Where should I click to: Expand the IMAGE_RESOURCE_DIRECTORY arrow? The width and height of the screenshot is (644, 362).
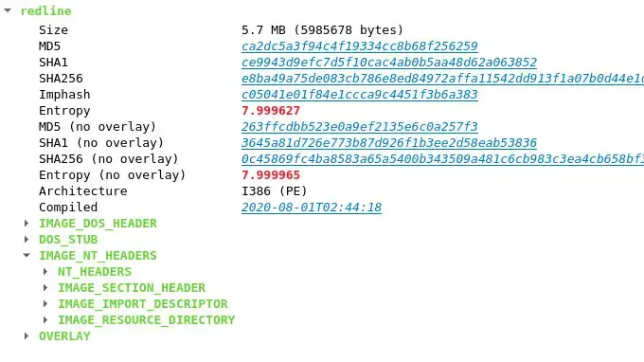45,319
